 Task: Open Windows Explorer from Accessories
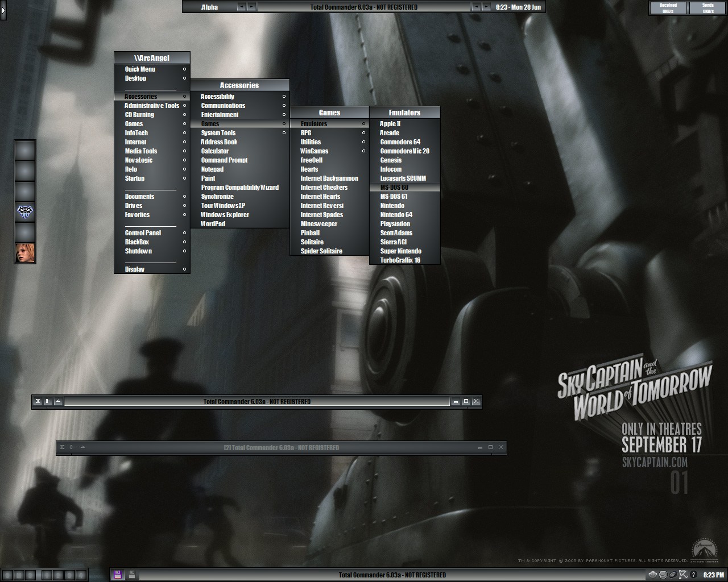[x=239, y=215]
